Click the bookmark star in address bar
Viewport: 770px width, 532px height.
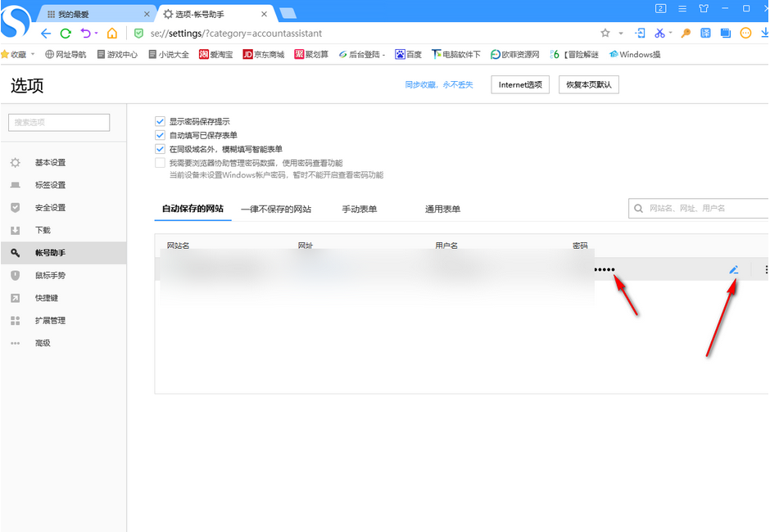click(x=605, y=34)
